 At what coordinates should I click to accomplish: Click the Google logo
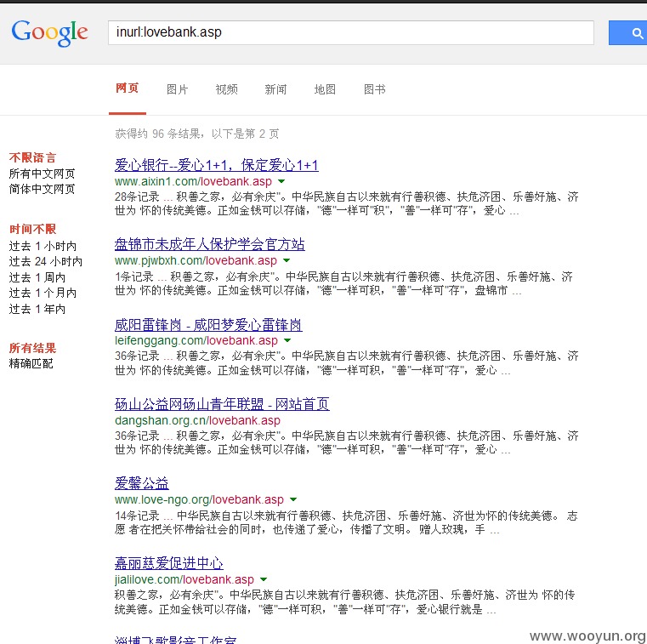[x=49, y=33]
